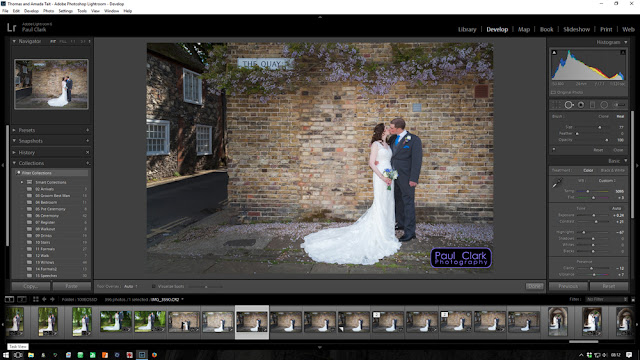Select the Crop Overlay tool

pos(556,105)
